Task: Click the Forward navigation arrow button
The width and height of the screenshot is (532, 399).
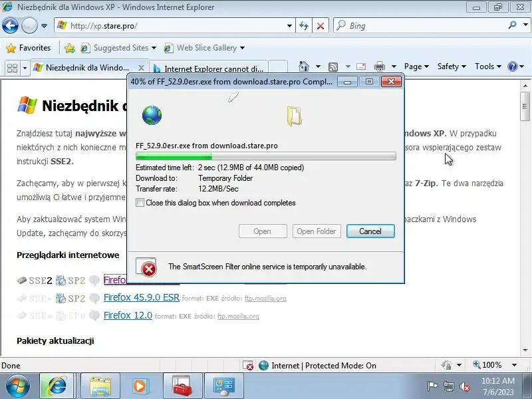Action: point(29,25)
